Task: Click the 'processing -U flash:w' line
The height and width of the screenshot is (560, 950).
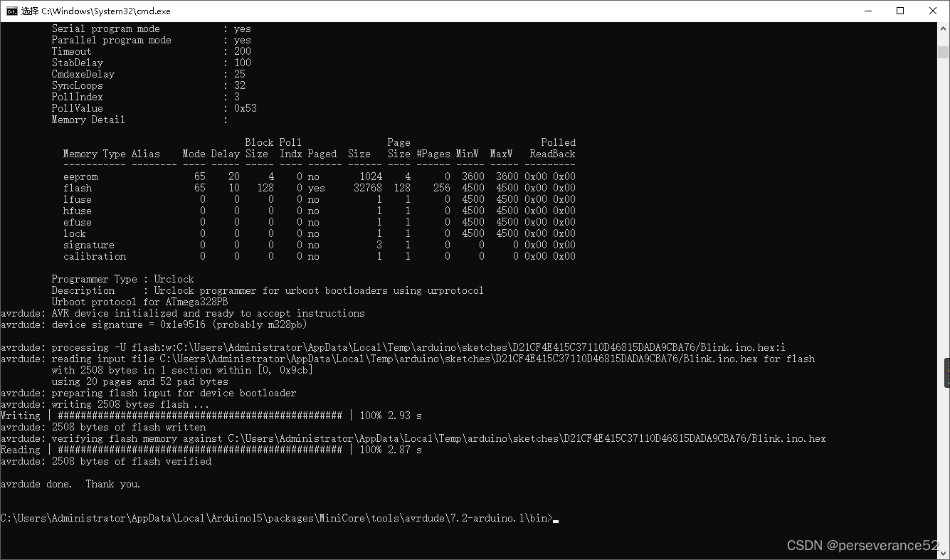Action: (393, 347)
